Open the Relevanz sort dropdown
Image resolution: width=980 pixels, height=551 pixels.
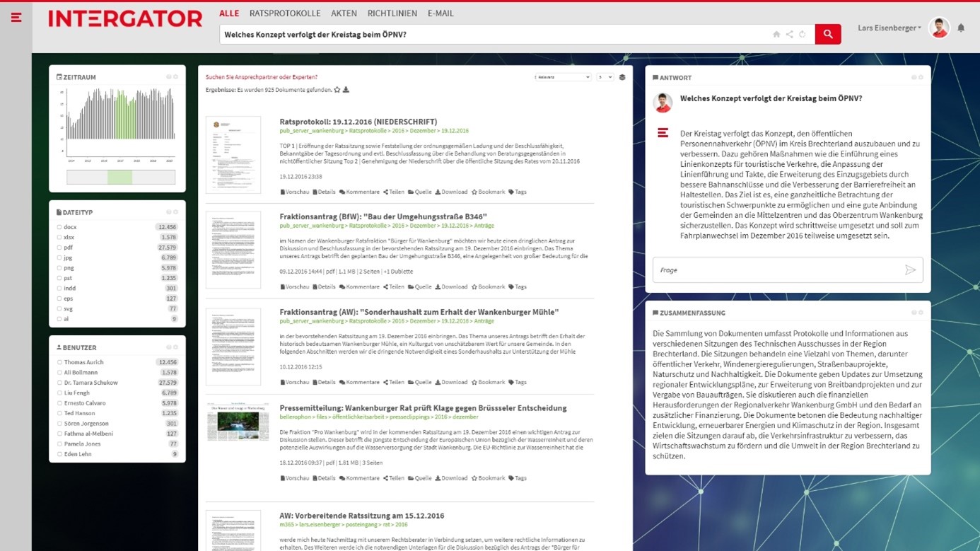(562, 77)
